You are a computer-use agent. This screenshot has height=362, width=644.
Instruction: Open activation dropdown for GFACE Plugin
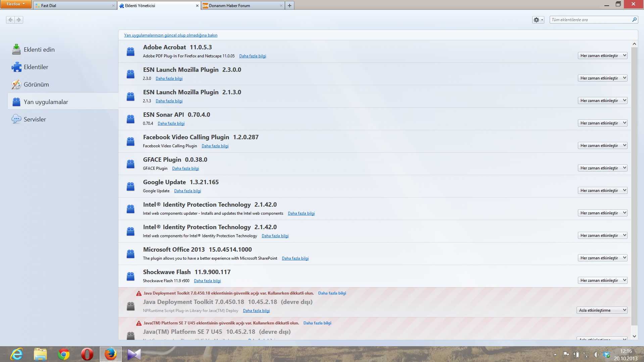coord(602,168)
